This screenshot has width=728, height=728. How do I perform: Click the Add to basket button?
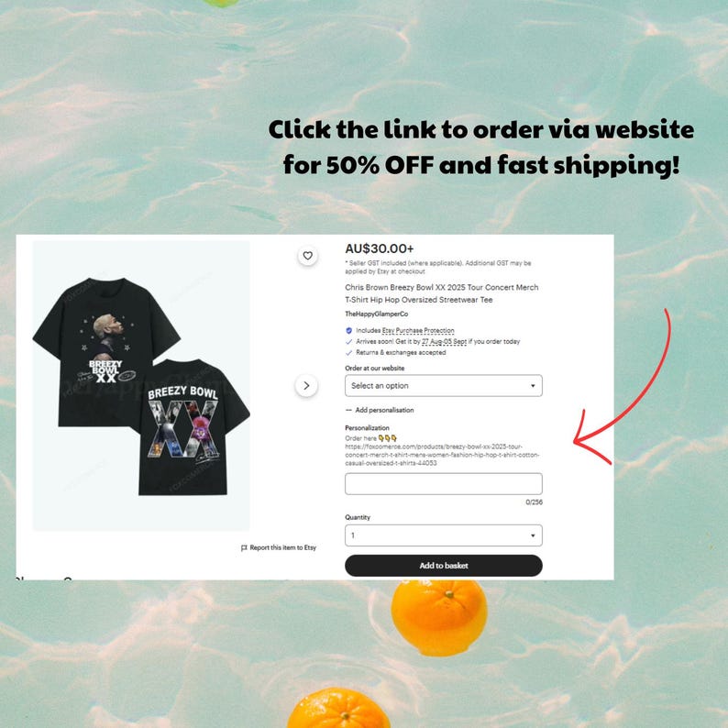pyautogui.click(x=444, y=566)
